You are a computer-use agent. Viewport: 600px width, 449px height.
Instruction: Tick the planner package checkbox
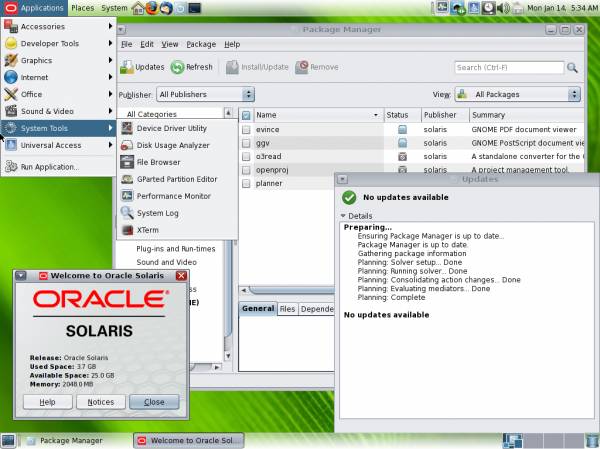point(246,183)
